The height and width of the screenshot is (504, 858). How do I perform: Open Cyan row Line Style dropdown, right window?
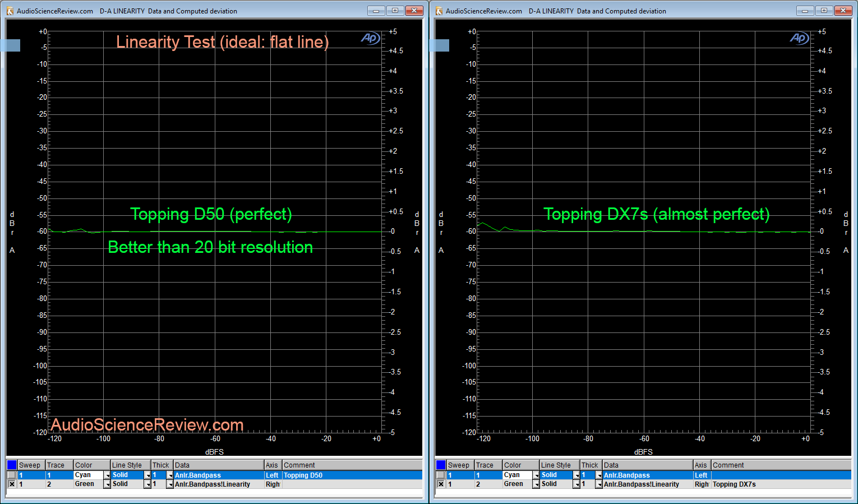click(x=576, y=475)
